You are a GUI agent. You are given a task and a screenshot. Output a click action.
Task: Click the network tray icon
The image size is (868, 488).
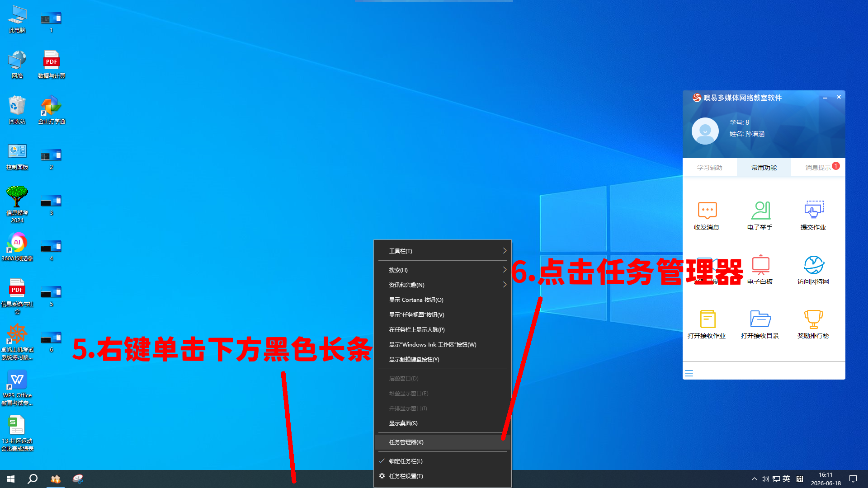click(x=776, y=479)
